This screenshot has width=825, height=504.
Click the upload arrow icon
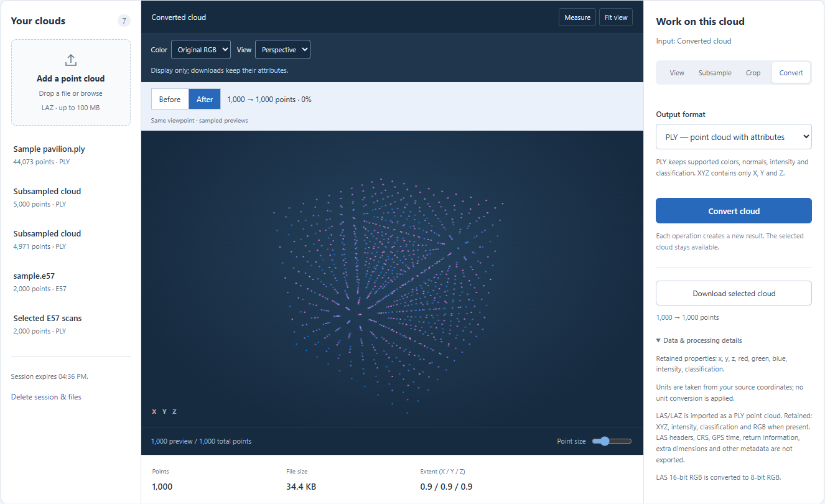[71, 60]
